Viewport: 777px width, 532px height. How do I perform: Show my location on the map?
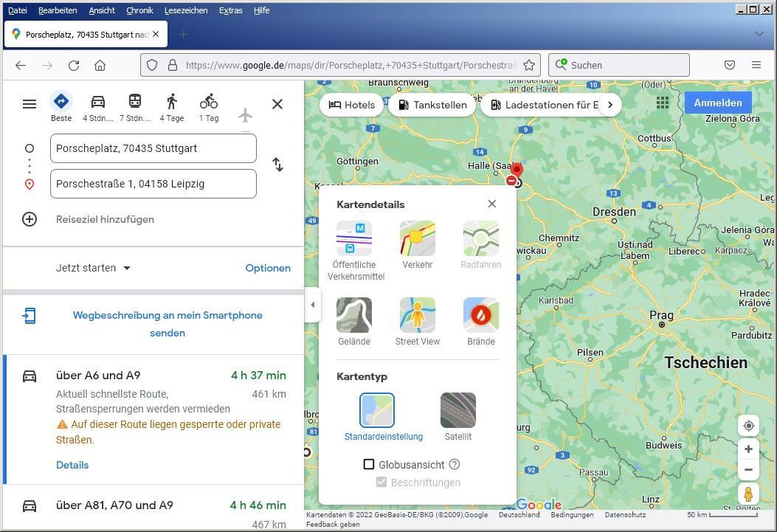748,426
